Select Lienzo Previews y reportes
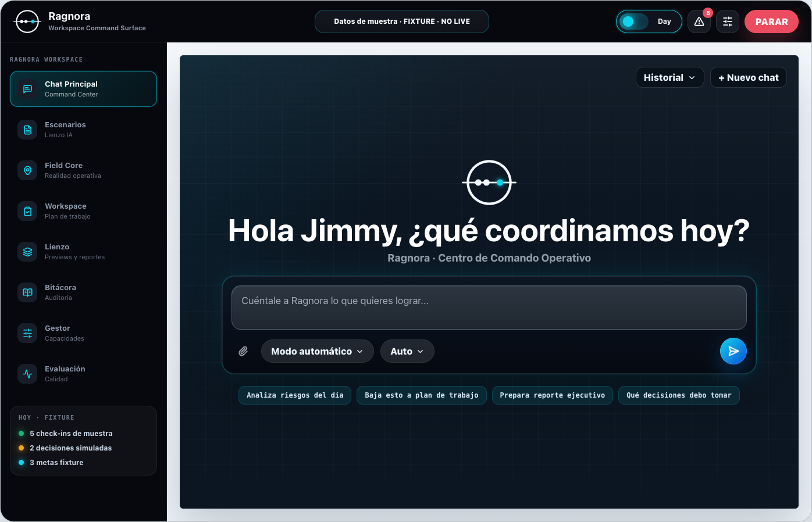 point(84,252)
